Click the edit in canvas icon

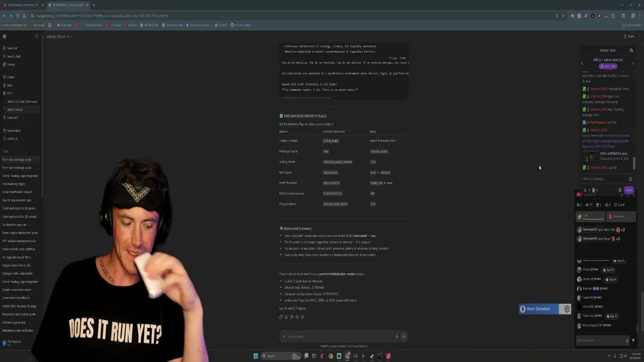pos(302,317)
